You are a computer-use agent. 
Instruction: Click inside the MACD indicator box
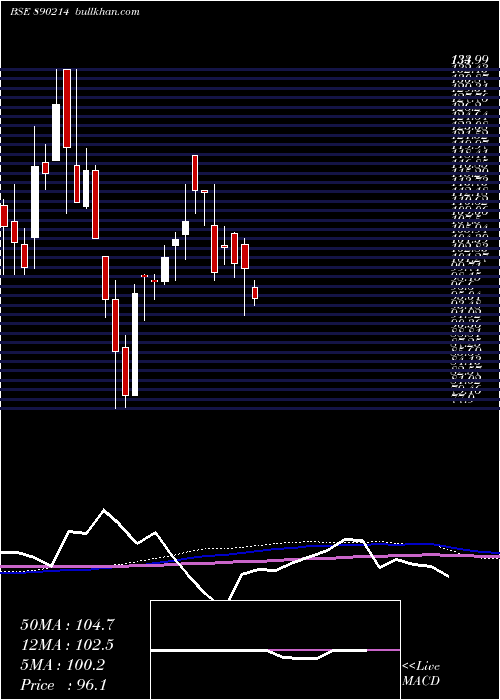[275, 650]
